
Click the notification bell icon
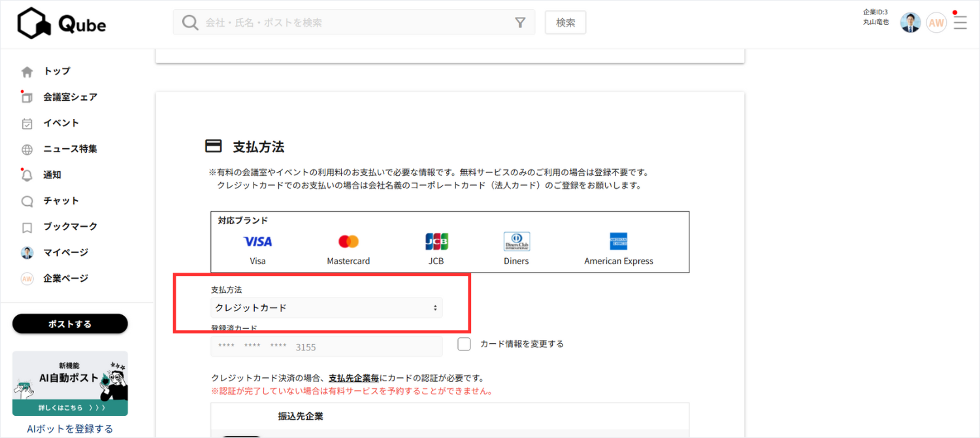[27, 175]
